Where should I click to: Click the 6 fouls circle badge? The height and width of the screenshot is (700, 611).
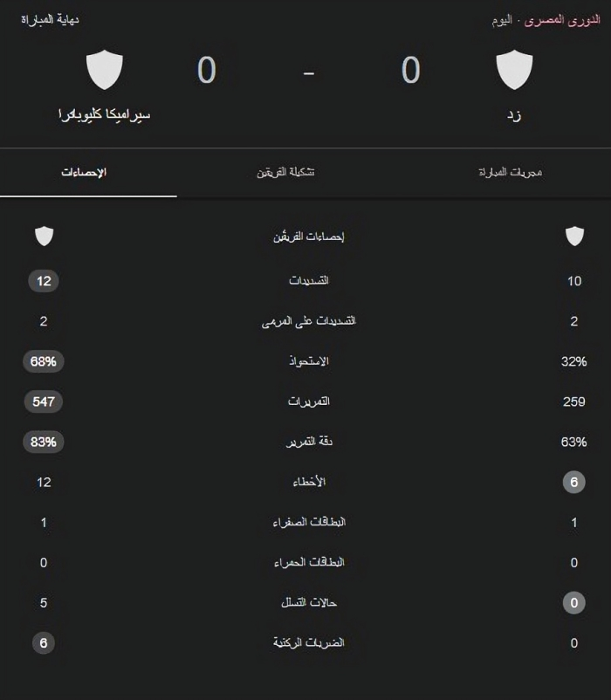[x=574, y=482]
